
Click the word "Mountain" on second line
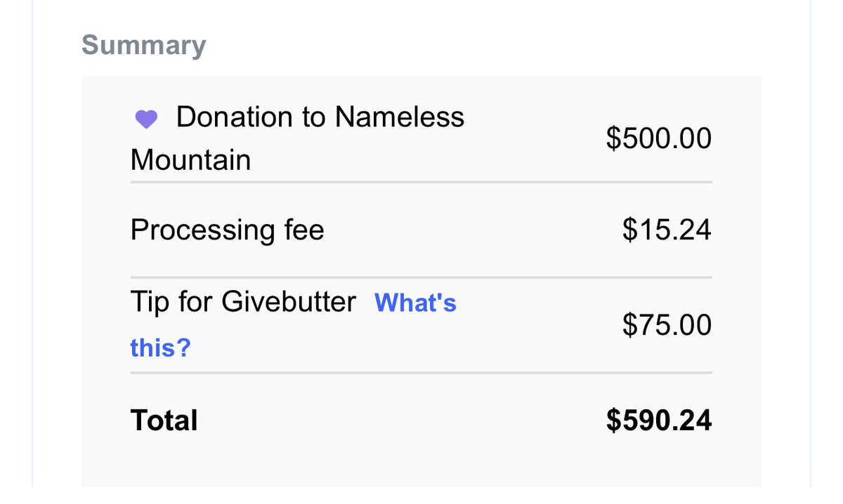(190, 160)
